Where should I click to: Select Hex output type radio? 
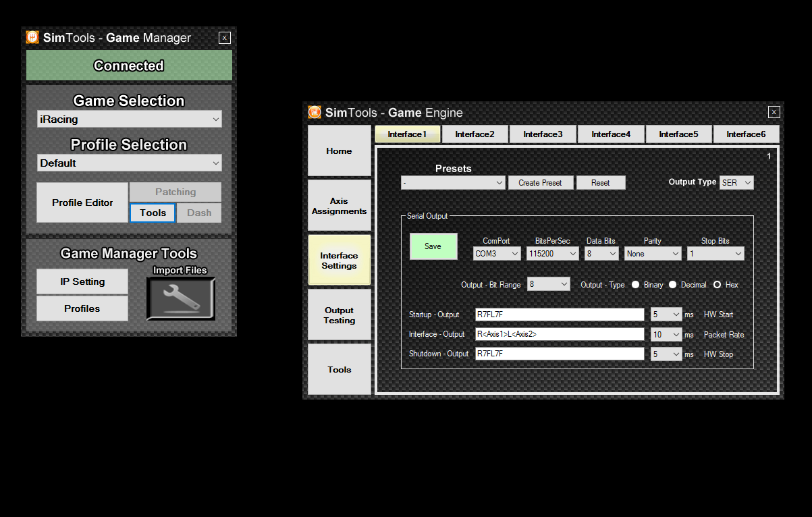click(x=718, y=285)
